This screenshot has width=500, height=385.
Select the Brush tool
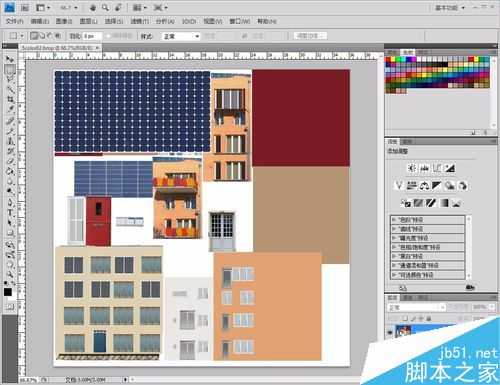(10, 131)
